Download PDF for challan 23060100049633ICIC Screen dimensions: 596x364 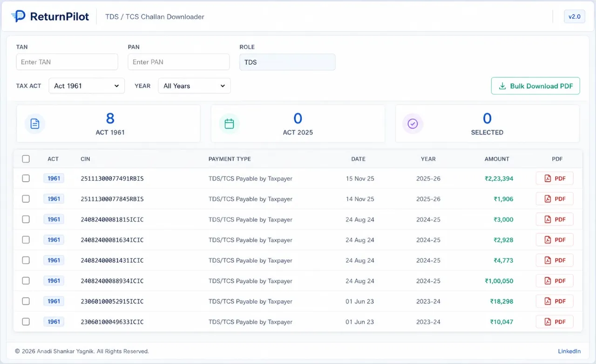tap(555, 322)
